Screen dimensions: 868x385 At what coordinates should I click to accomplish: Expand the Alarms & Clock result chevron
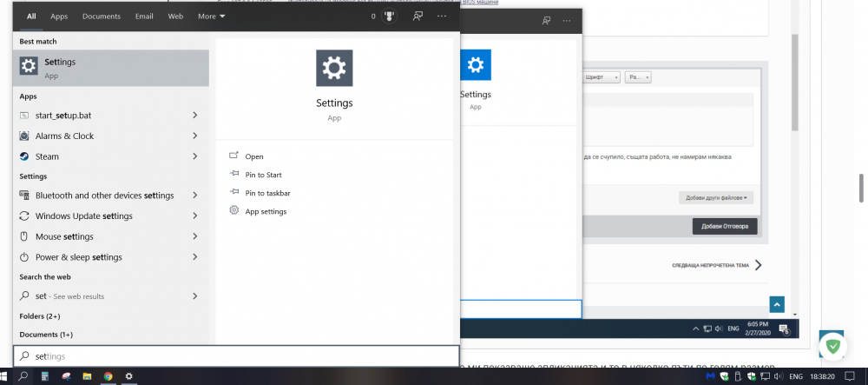coord(194,136)
